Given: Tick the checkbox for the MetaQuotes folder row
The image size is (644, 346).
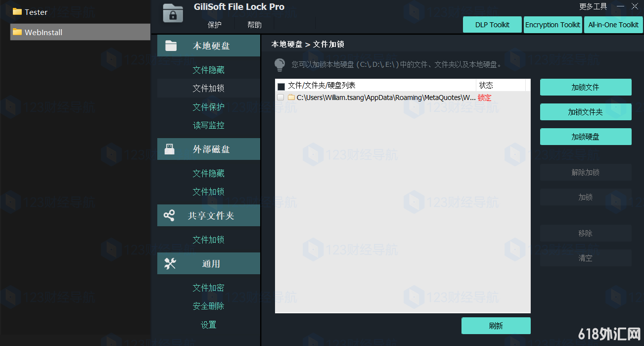Looking at the screenshot, I should pos(280,98).
